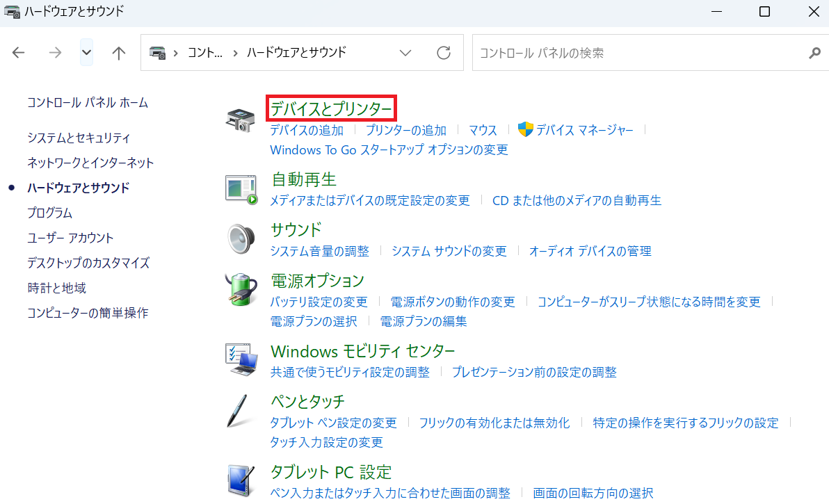The height and width of the screenshot is (504, 829).
Task: Click ハードウェアとサウンド breadcrumb in address bar
Action: (296, 52)
